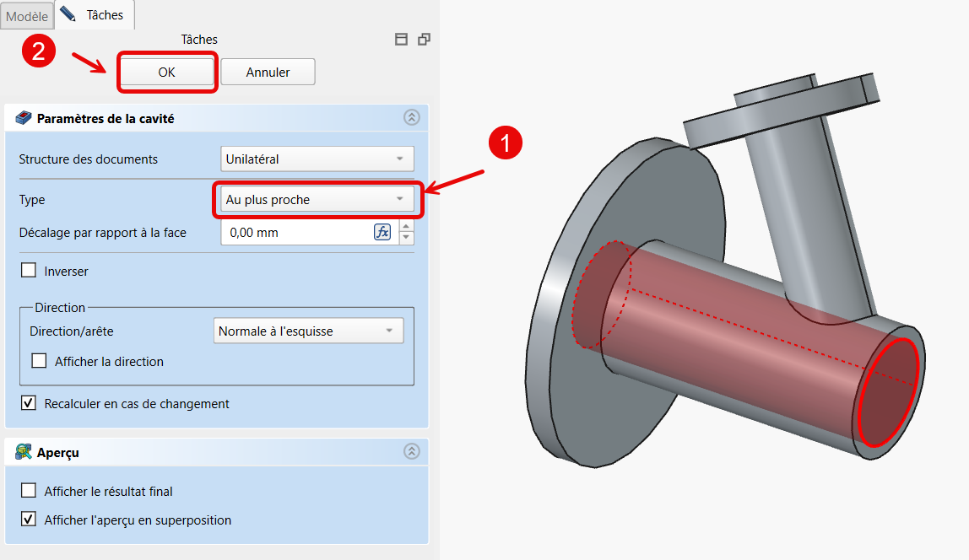Open the Unilatéral structure dropdown
Image resolution: width=969 pixels, height=560 pixels.
tap(317, 159)
